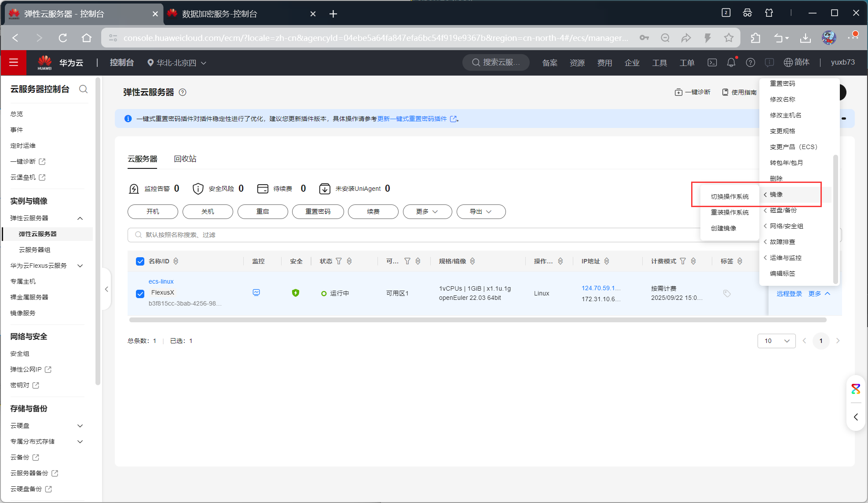
Task: Open the CloudShell terminal icon in header
Action: click(x=712, y=62)
